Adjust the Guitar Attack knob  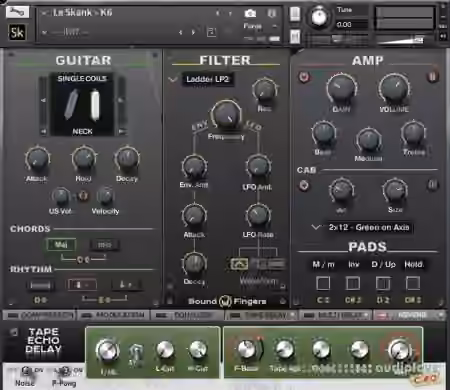point(37,159)
